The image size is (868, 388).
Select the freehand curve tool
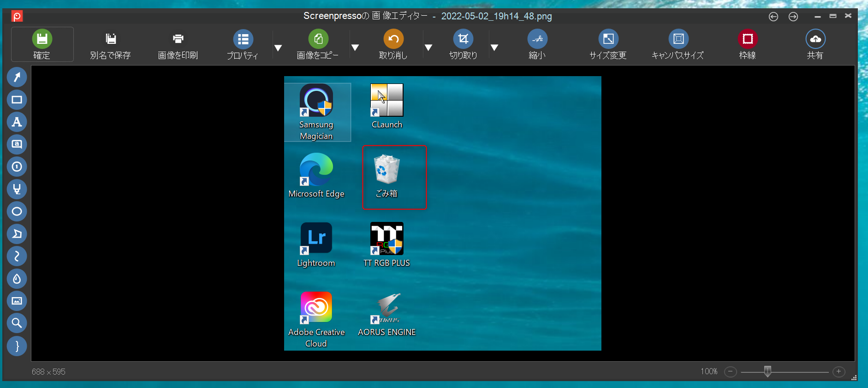click(17, 256)
